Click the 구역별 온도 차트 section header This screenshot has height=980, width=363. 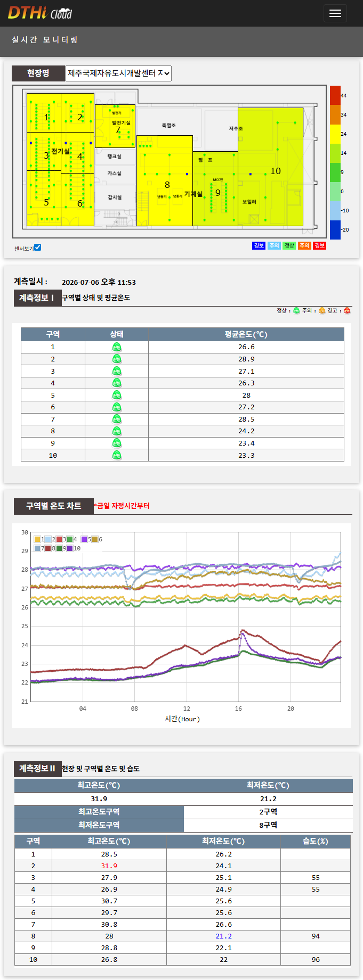pos(53,506)
